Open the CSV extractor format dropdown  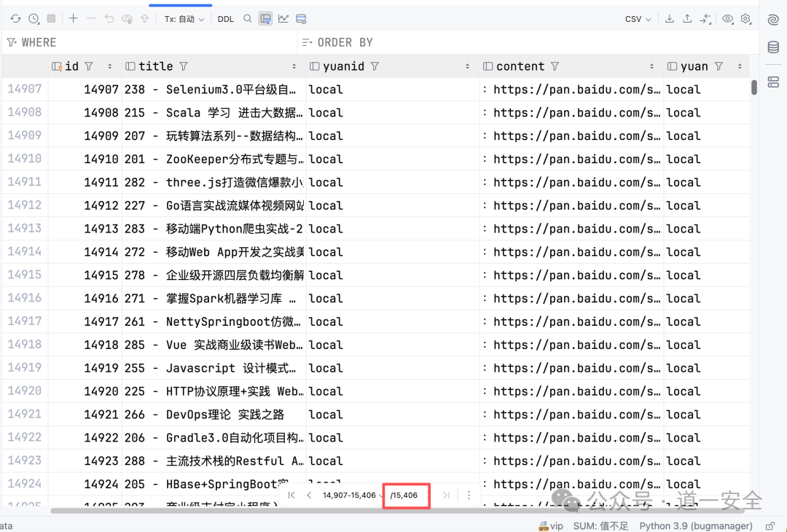636,19
